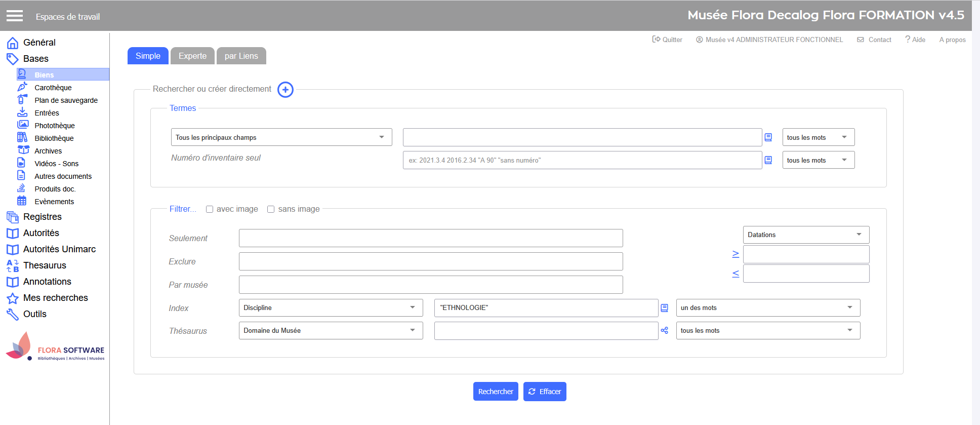The image size is (980, 425).
Task: Open list icon next to inventory number field
Action: (768, 160)
